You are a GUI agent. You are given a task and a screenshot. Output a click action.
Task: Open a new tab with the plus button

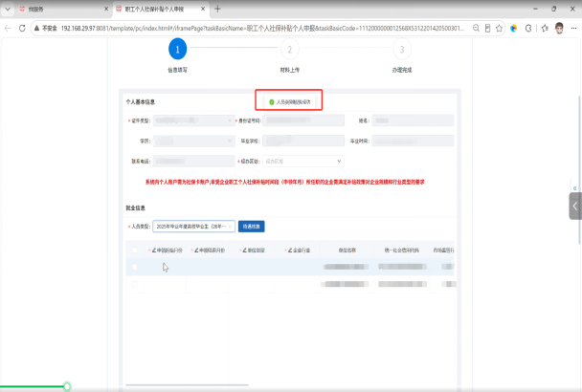(218, 9)
